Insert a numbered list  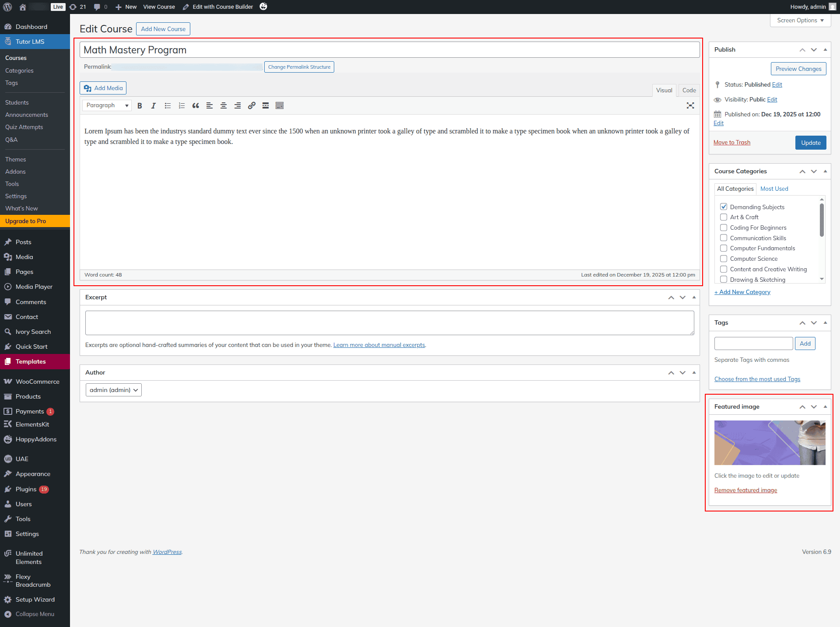[182, 105]
